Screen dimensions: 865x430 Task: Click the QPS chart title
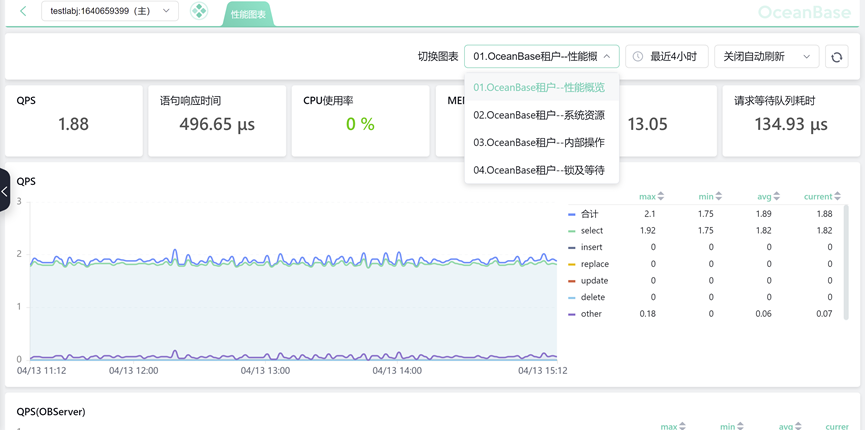tap(26, 181)
